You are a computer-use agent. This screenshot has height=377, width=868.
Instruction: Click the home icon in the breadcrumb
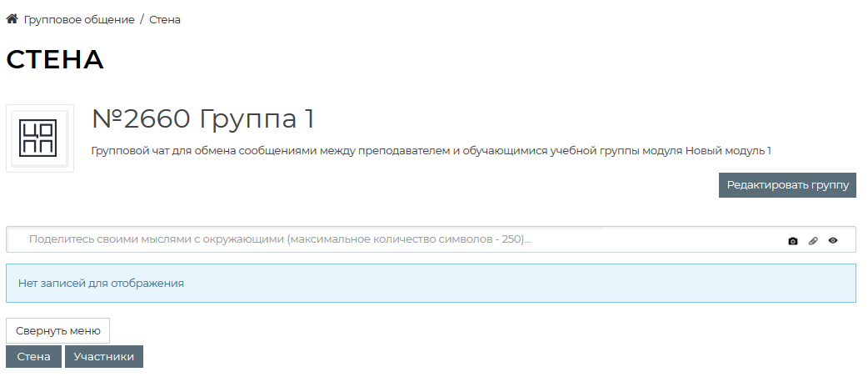pyautogui.click(x=12, y=19)
